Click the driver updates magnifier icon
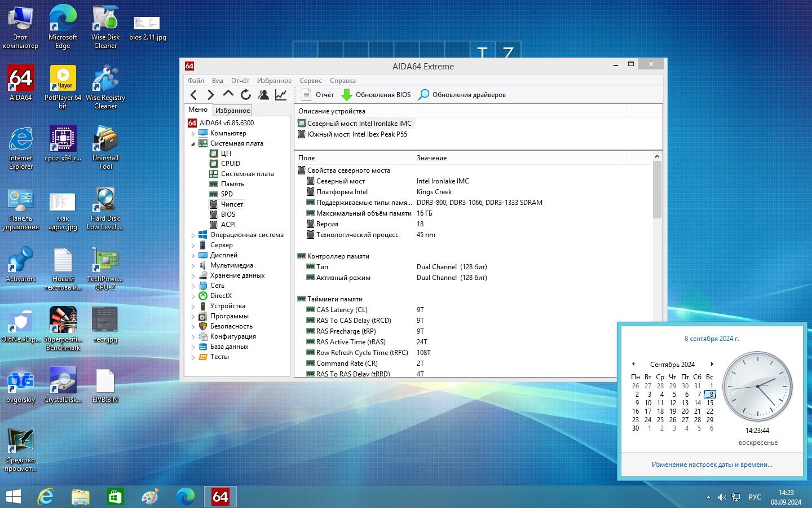This screenshot has width=812, height=508. 423,95
